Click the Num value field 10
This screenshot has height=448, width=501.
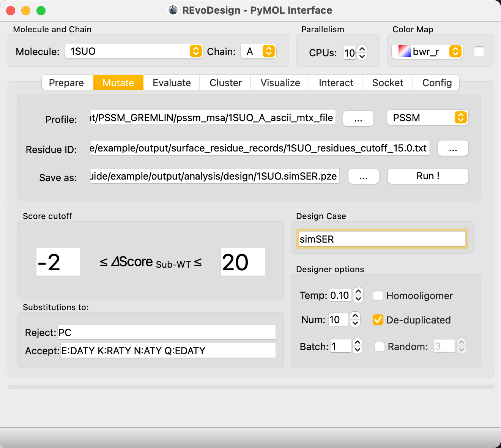coord(339,319)
